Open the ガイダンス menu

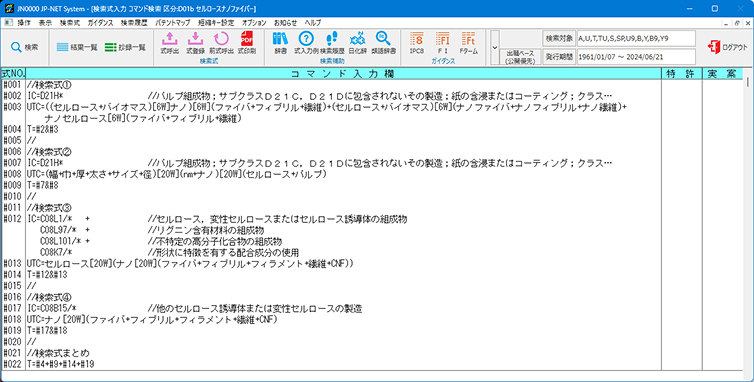101,23
